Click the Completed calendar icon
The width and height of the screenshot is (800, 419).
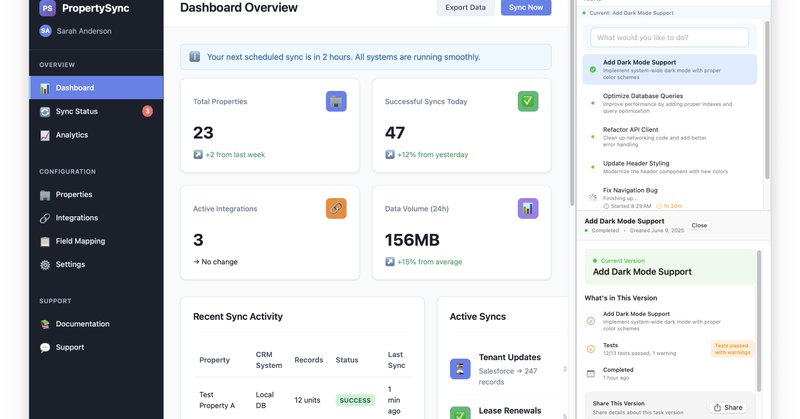591,374
